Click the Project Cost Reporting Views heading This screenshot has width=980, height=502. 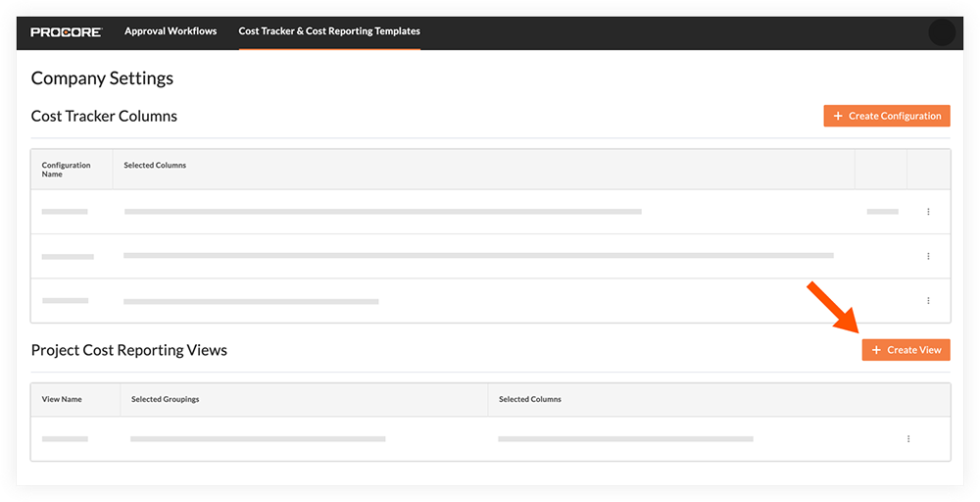pos(128,350)
